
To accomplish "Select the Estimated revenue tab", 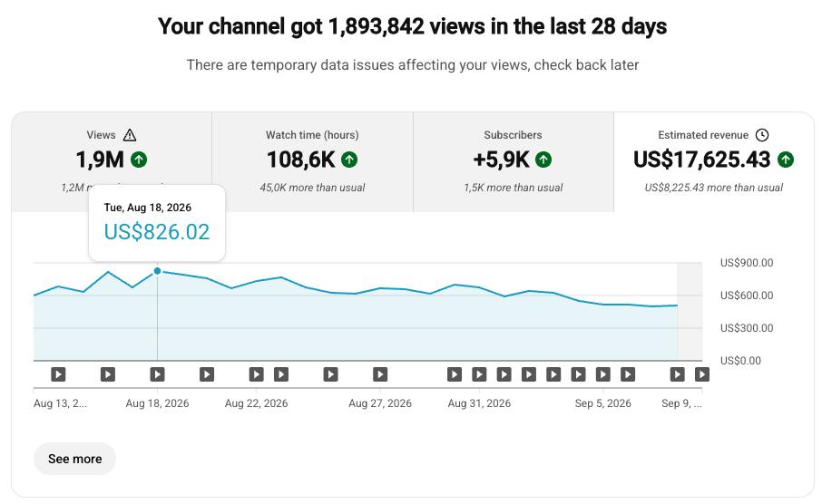I will [x=713, y=162].
